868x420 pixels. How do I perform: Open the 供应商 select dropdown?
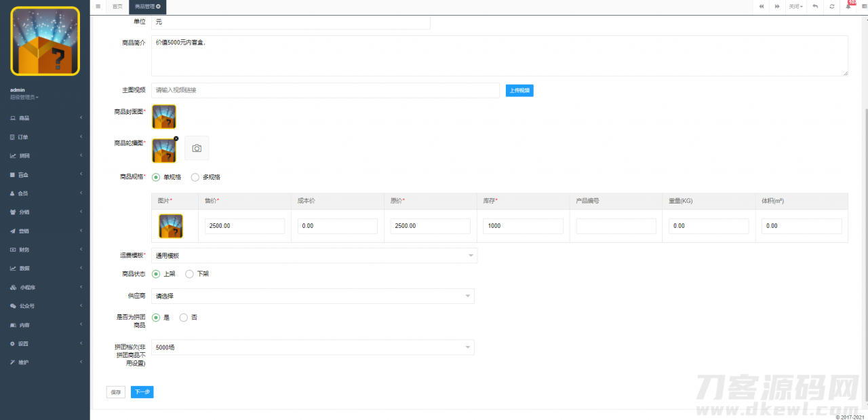click(313, 296)
